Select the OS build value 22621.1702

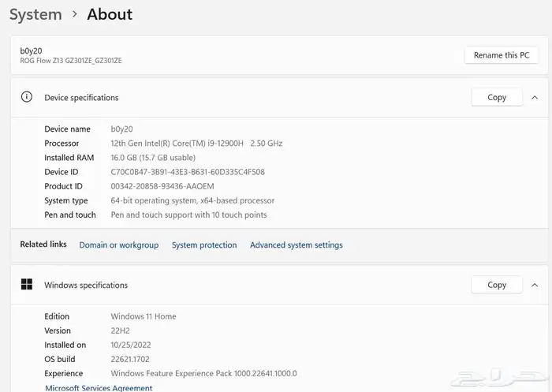coord(130,359)
